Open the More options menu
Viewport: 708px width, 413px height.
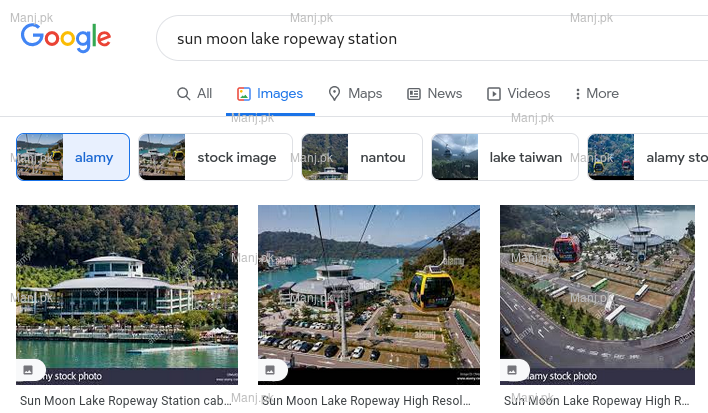(x=596, y=94)
